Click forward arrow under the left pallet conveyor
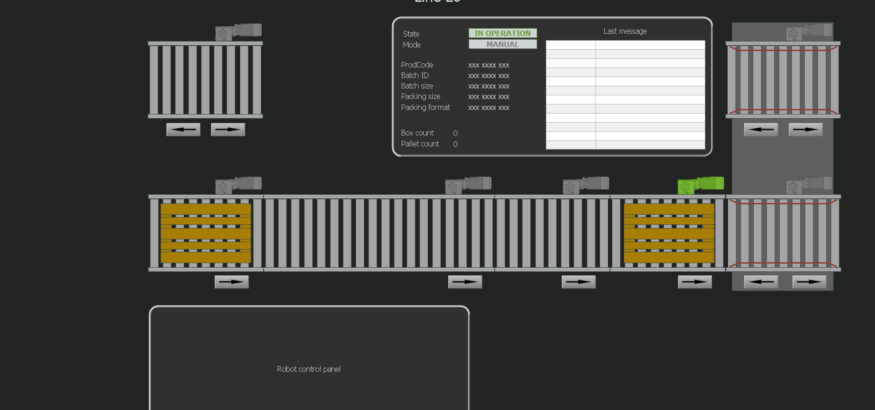The width and height of the screenshot is (875, 410). [x=232, y=282]
